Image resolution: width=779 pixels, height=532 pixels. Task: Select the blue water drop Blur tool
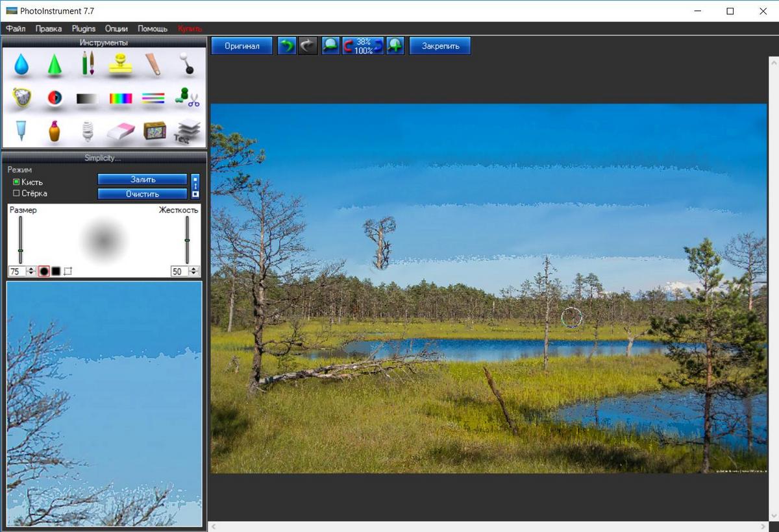21,64
